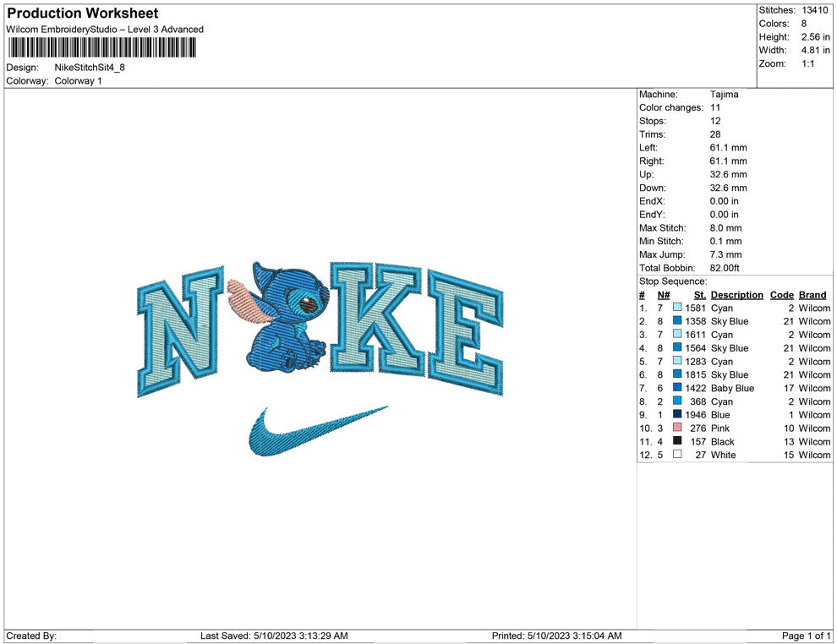The image size is (837, 644).
Task: Click the Trims value '28'
Action: 714,134
